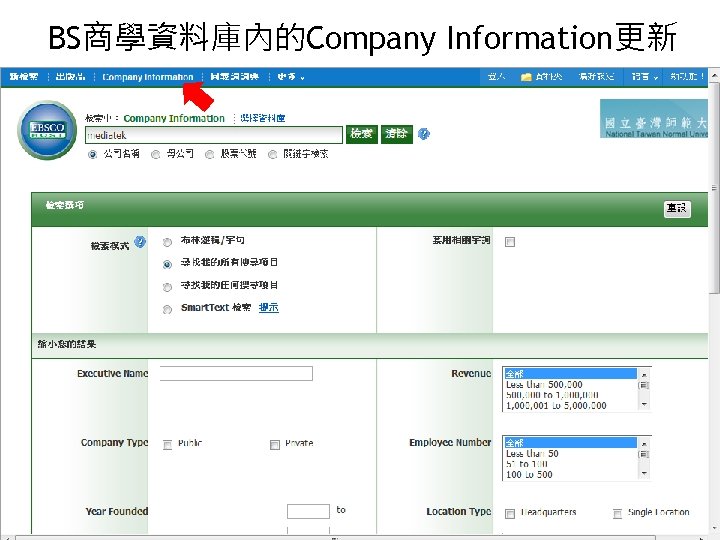720x540 pixels.
Task: Check the Private company type box
Action: 275,444
